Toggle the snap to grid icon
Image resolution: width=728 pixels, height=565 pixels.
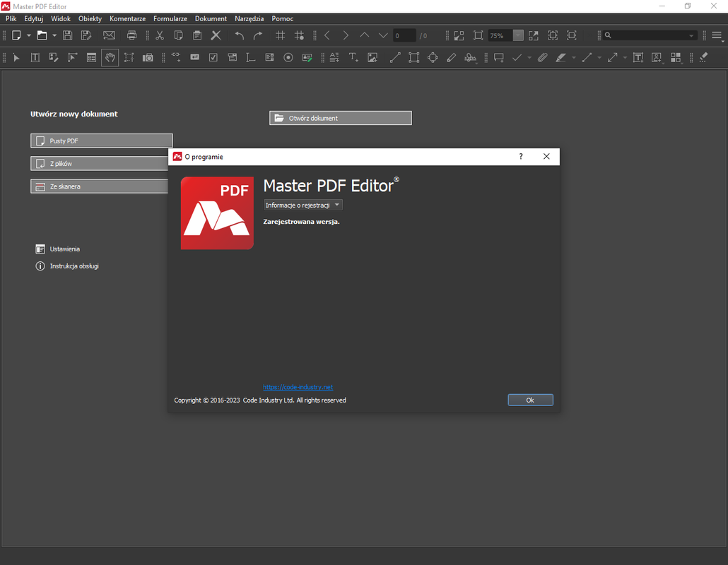pos(300,36)
